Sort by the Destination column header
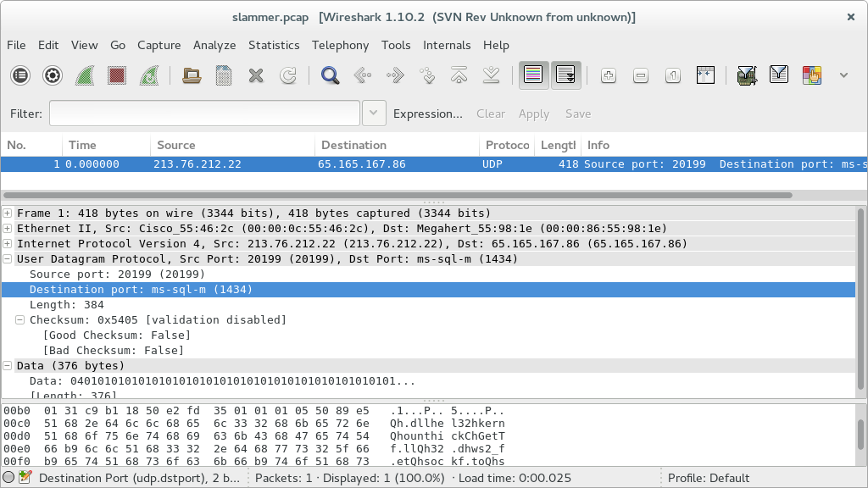 coord(397,145)
